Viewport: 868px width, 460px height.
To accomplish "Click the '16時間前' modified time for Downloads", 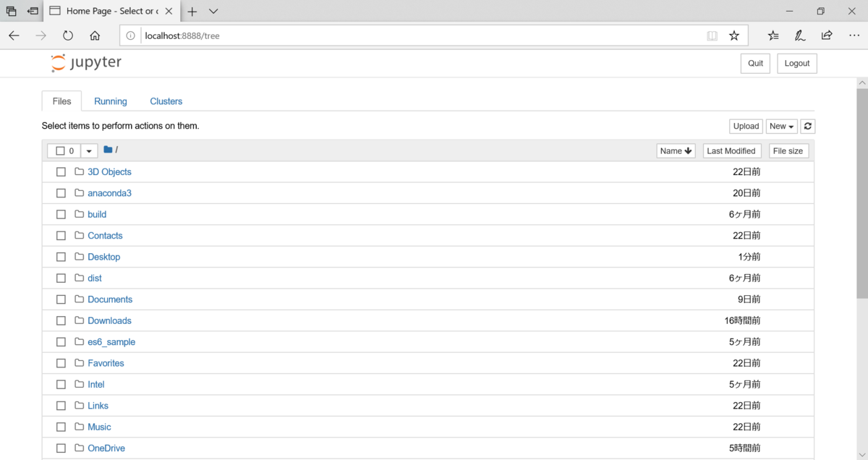I will click(742, 320).
